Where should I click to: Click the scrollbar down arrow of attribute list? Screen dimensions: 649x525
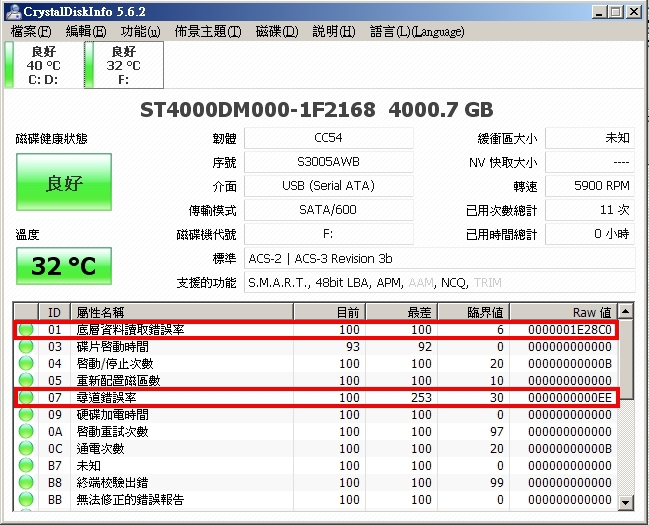click(x=625, y=503)
